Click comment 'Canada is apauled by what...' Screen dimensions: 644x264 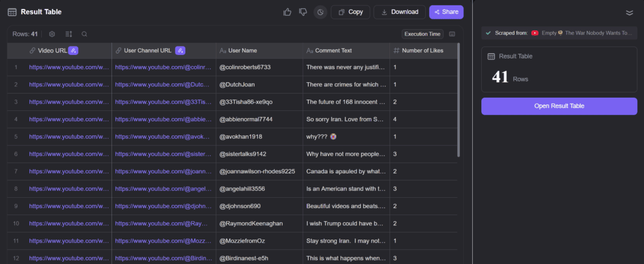tap(346, 171)
